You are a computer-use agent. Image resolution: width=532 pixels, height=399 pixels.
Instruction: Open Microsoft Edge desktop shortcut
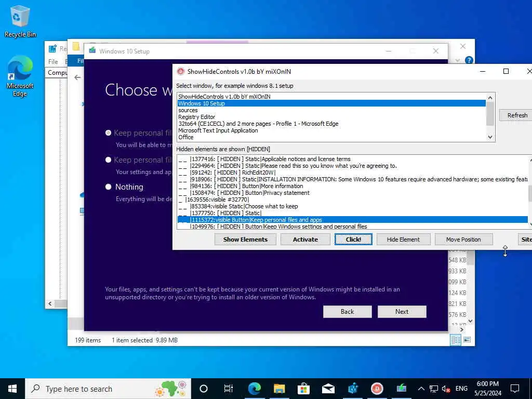(x=20, y=76)
